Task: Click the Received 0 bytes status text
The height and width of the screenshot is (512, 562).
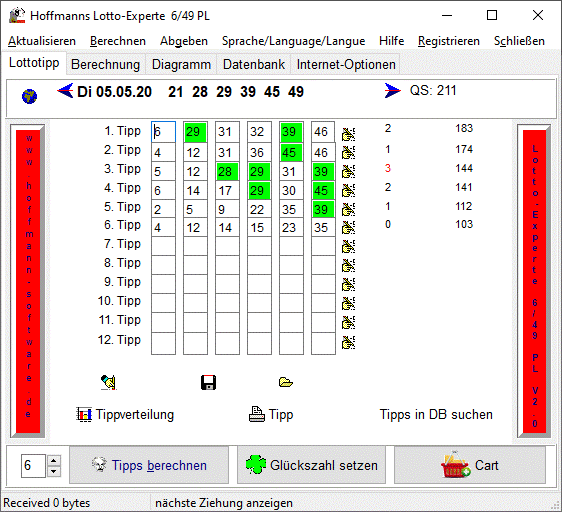Action: pos(47,503)
